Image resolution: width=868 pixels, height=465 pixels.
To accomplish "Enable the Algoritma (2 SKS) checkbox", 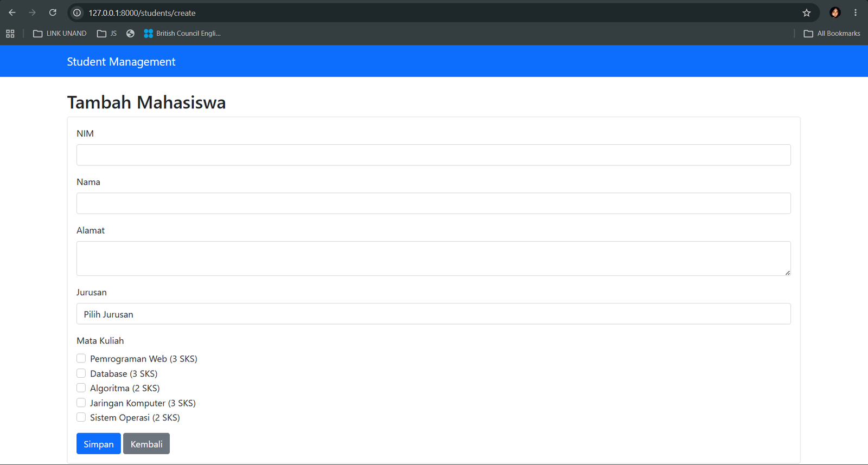I will pyautogui.click(x=81, y=388).
